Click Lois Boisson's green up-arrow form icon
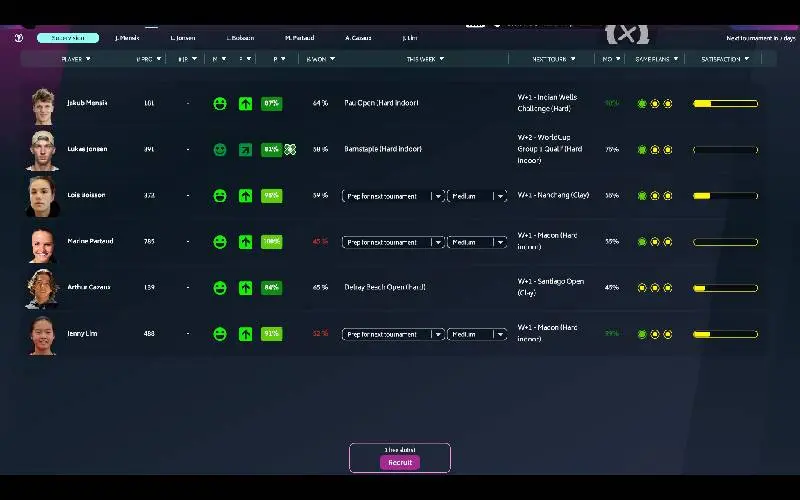This screenshot has width=800, height=500. point(245,196)
